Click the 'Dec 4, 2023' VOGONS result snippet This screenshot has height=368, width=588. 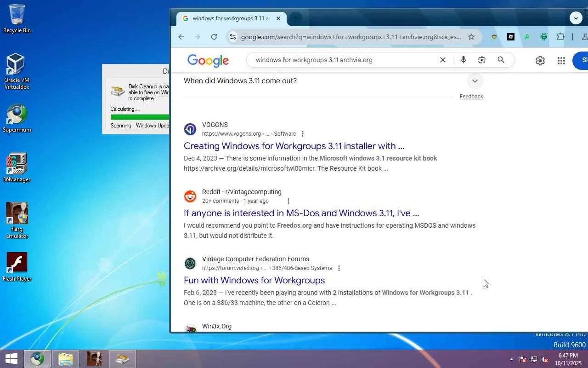311,163
